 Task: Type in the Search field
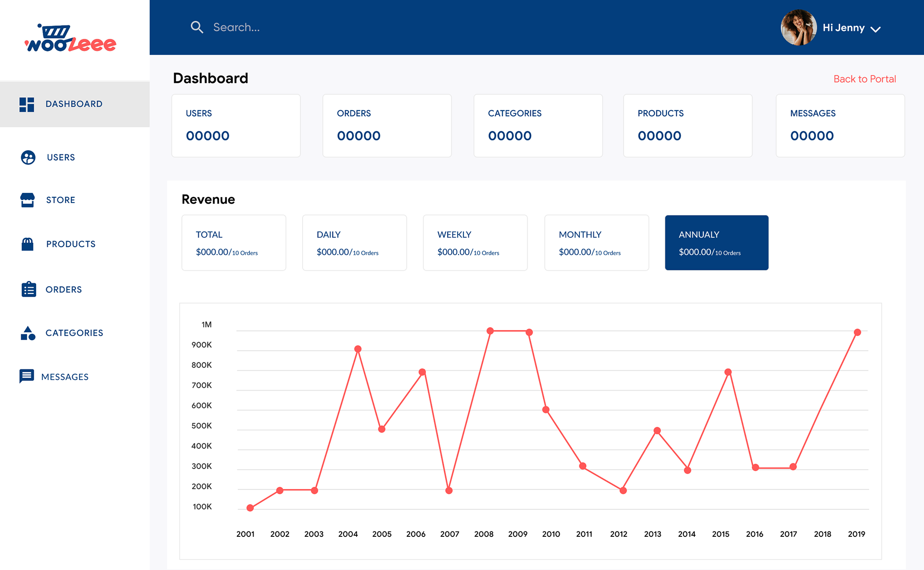pos(337,27)
